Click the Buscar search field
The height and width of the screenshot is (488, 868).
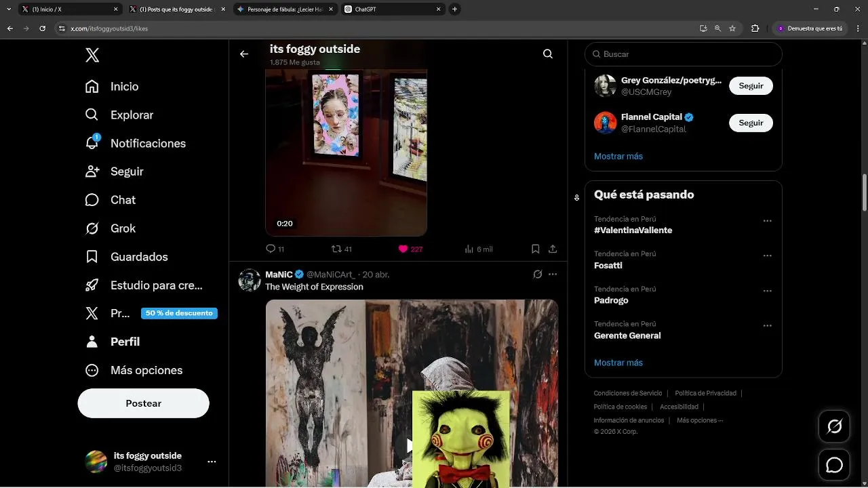coord(684,54)
